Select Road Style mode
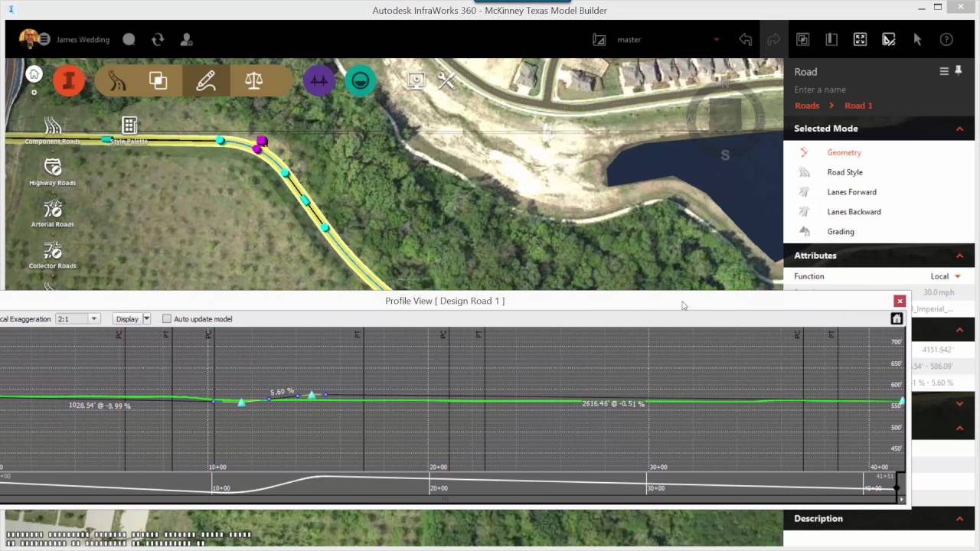980x551 pixels. (844, 172)
